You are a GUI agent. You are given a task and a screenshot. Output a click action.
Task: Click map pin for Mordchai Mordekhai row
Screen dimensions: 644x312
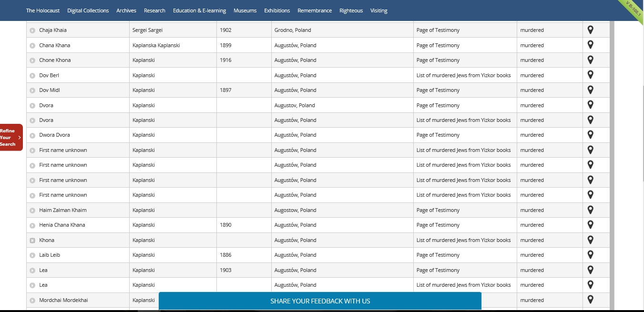click(590, 300)
